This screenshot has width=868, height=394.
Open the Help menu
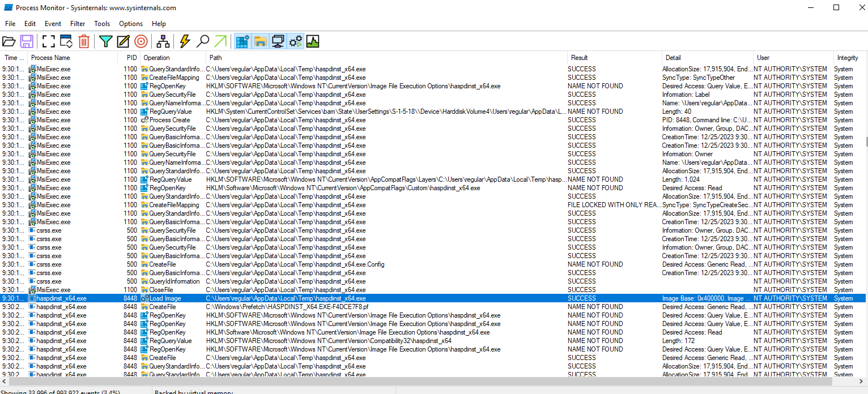point(159,24)
